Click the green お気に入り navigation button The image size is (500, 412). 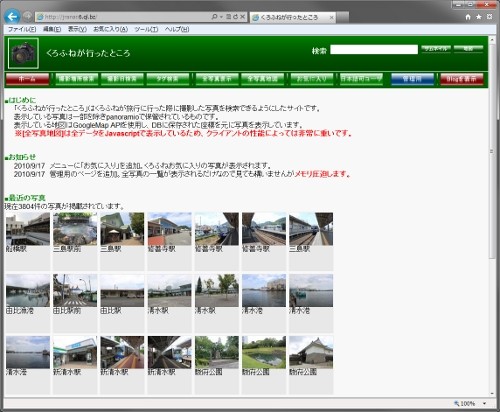click(312, 79)
